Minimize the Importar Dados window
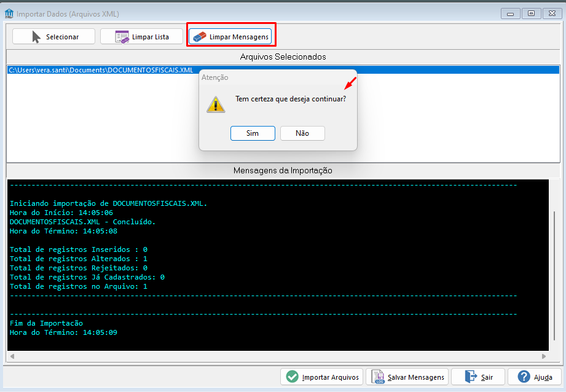Viewport: 566px width, 392px height. (x=511, y=14)
